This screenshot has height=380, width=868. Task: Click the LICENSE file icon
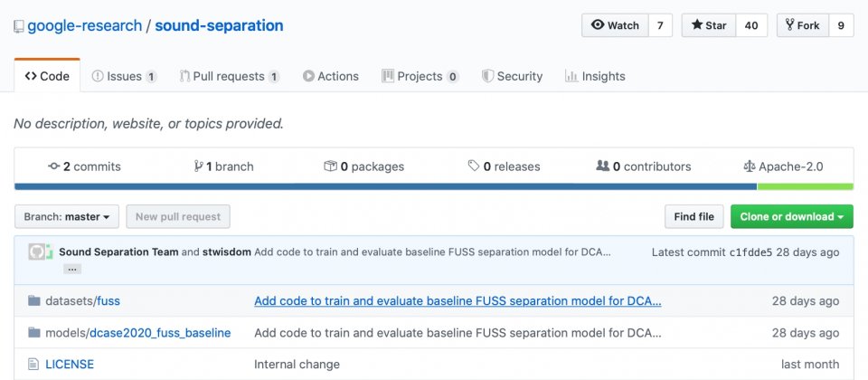(x=33, y=364)
